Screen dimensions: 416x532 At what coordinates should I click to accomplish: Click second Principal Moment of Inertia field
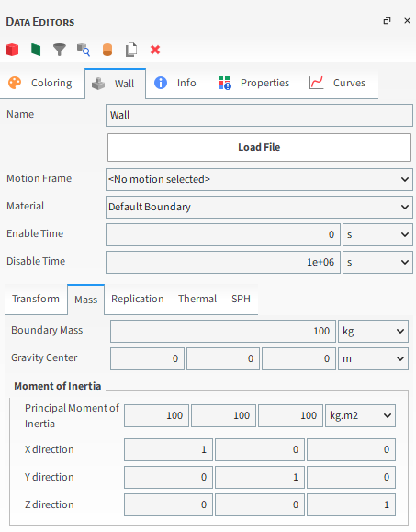[x=223, y=415]
